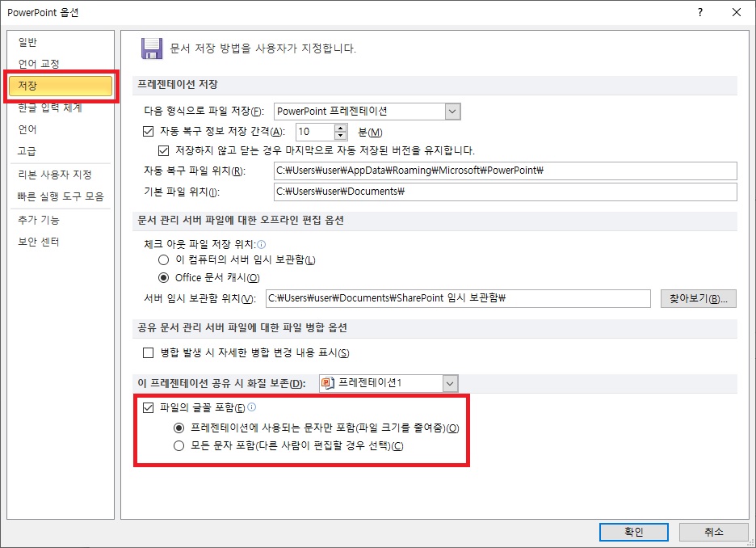Confirm settings with 확인 button
756x548 pixels.
[633, 532]
